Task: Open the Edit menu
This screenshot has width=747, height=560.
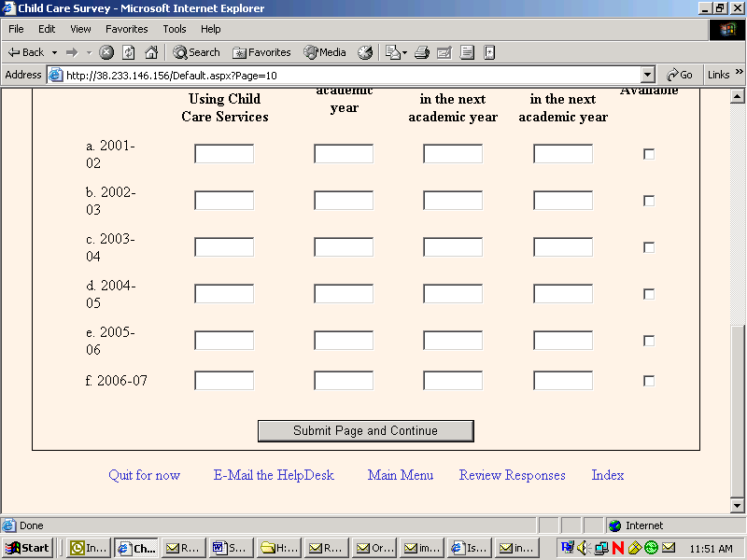Action: coord(47,29)
